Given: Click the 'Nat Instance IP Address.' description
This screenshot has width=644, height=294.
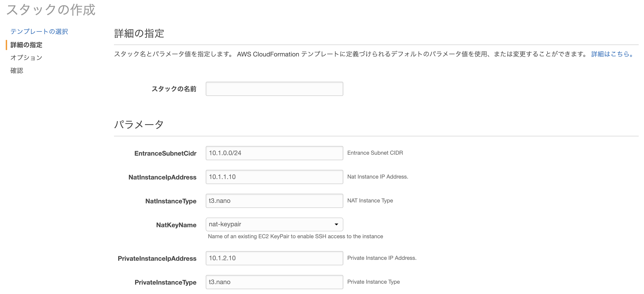Looking at the screenshot, I should [378, 177].
